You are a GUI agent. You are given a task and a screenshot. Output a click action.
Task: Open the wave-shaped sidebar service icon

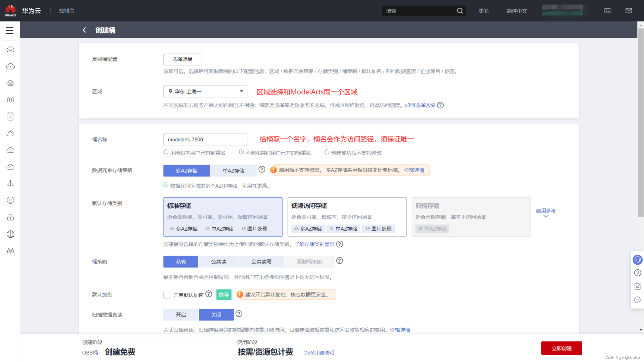[10, 100]
